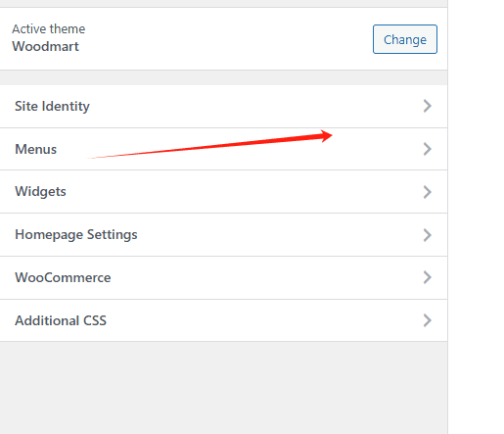Select the Widgets panel entry

(223, 192)
